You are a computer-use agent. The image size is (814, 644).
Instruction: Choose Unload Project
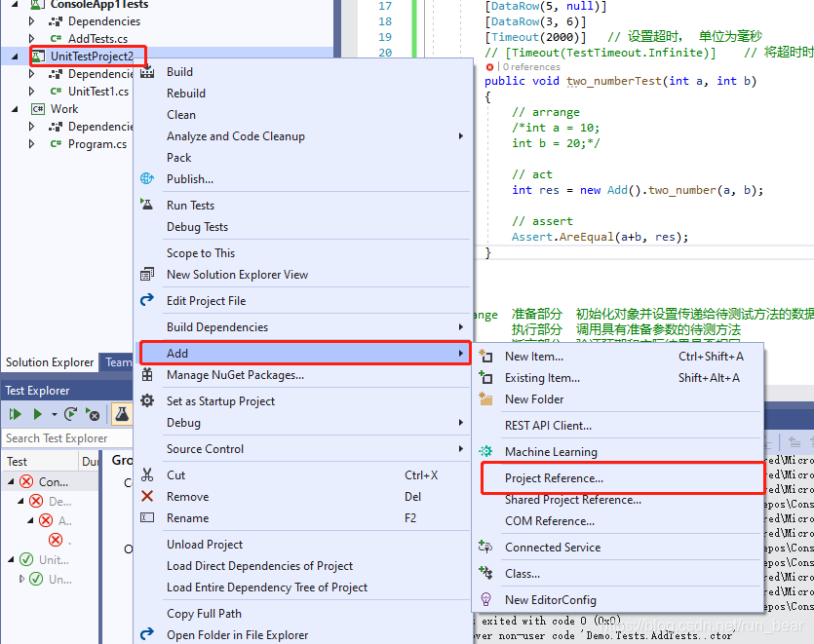click(x=304, y=545)
